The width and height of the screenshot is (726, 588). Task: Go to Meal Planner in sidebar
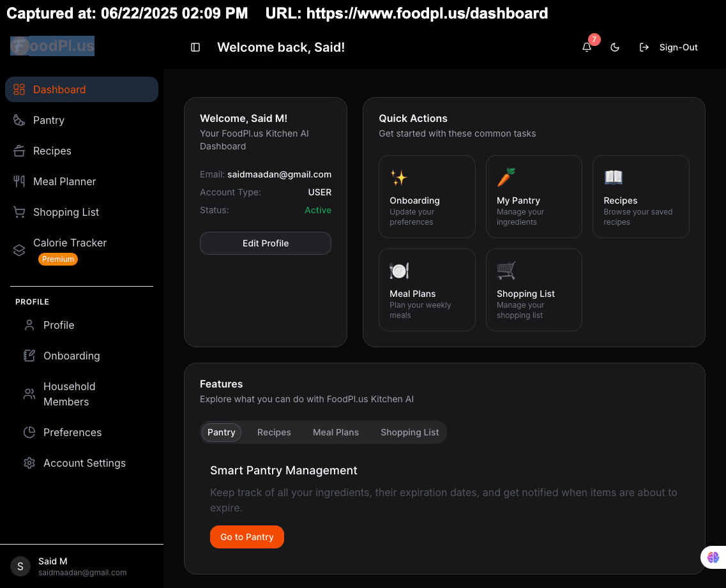pos(64,181)
